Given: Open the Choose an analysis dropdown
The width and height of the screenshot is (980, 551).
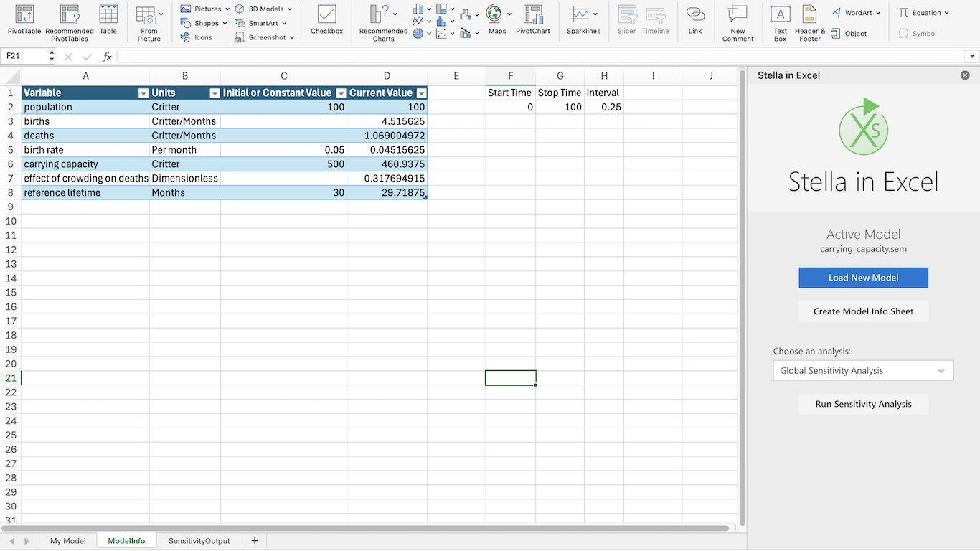Looking at the screenshot, I should tap(863, 371).
